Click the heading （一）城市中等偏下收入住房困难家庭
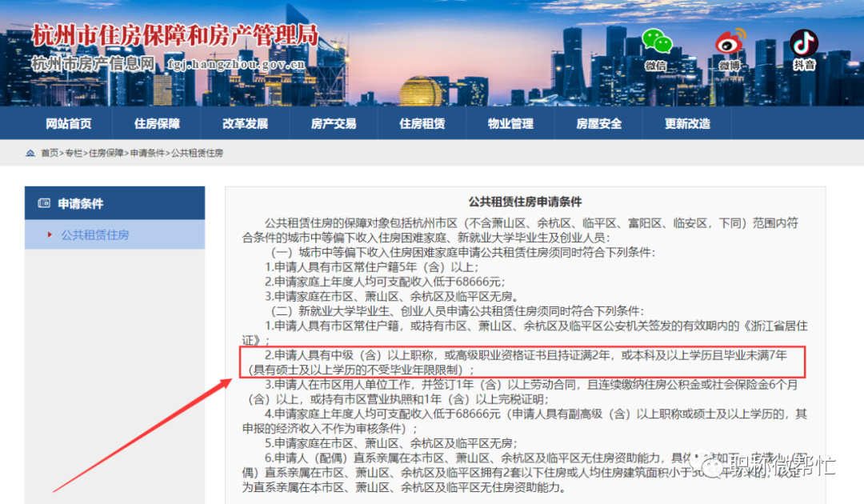Image resolution: width=864 pixels, height=504 pixels. point(463,252)
